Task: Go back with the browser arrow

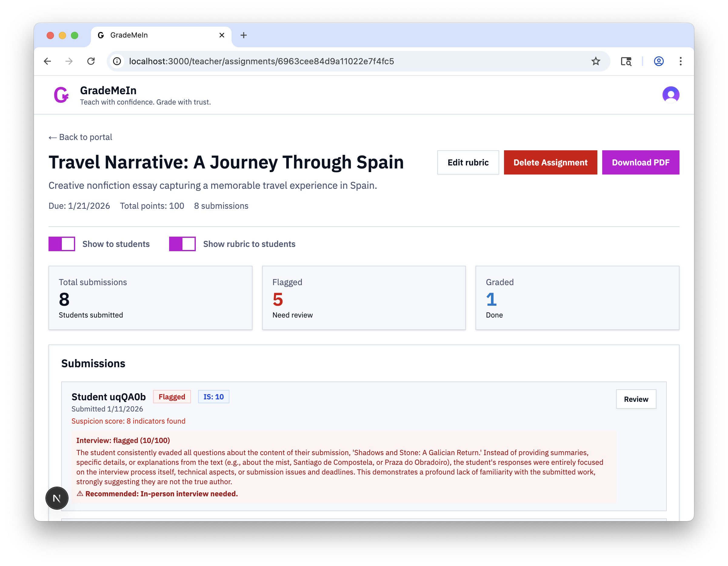Action: pyautogui.click(x=48, y=61)
